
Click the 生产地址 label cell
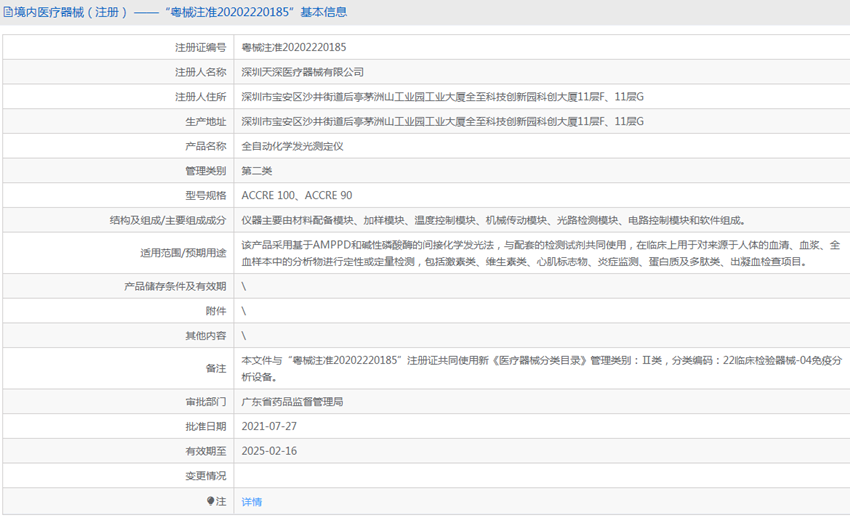pyautogui.click(x=118, y=121)
